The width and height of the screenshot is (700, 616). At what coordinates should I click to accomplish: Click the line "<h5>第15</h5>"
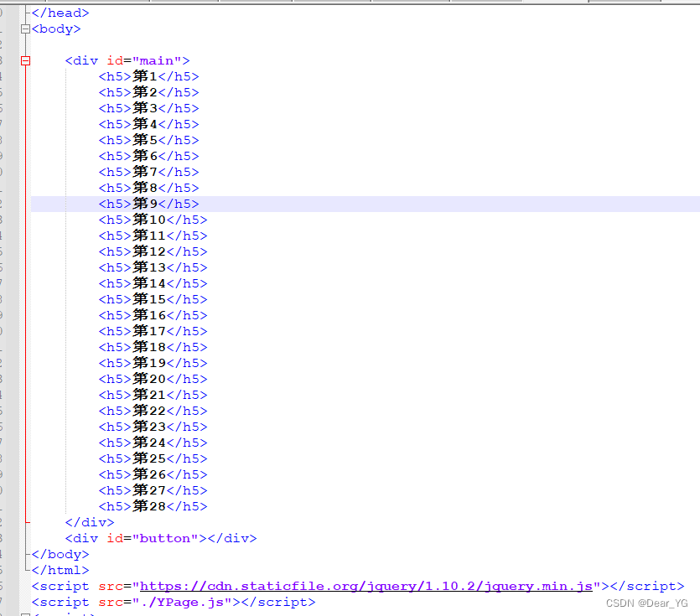pyautogui.click(x=153, y=299)
